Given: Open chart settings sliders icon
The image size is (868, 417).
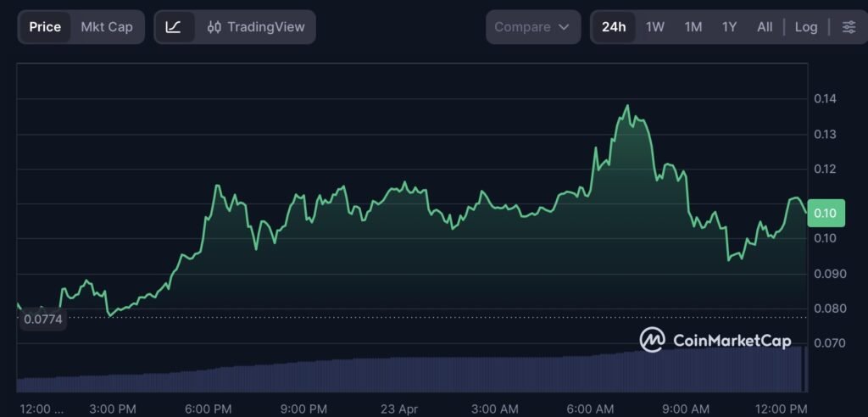Looking at the screenshot, I should 849,27.
